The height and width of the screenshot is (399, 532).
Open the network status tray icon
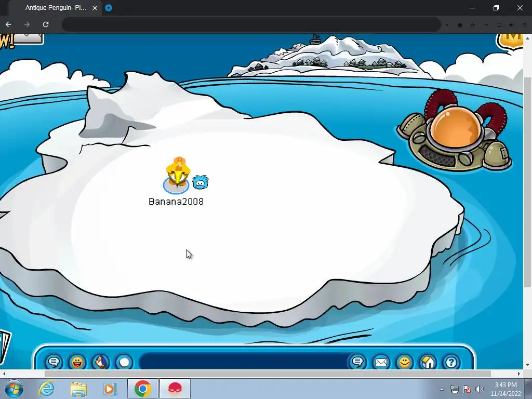pyautogui.click(x=454, y=389)
